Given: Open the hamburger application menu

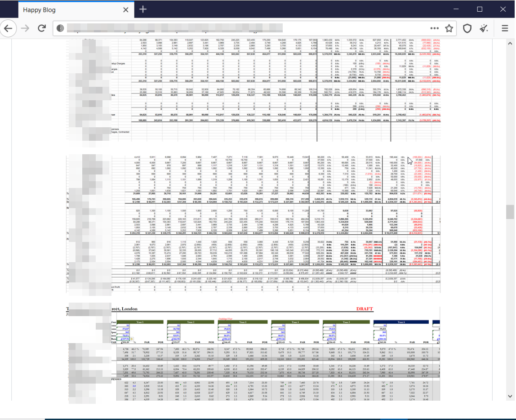Looking at the screenshot, I should click(505, 28).
